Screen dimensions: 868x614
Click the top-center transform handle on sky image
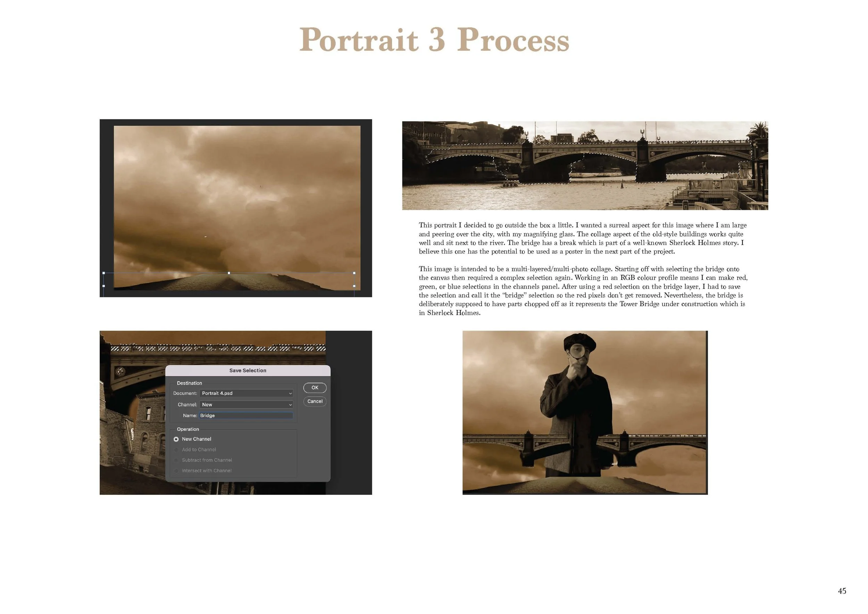pyautogui.click(x=229, y=273)
